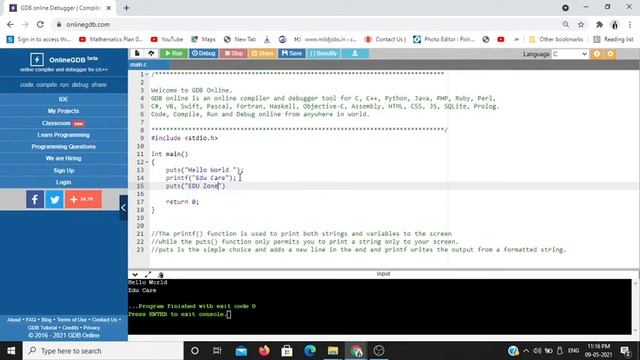The image size is (640, 360).
Task: Reload the page
Action: pyautogui.click(x=40, y=24)
